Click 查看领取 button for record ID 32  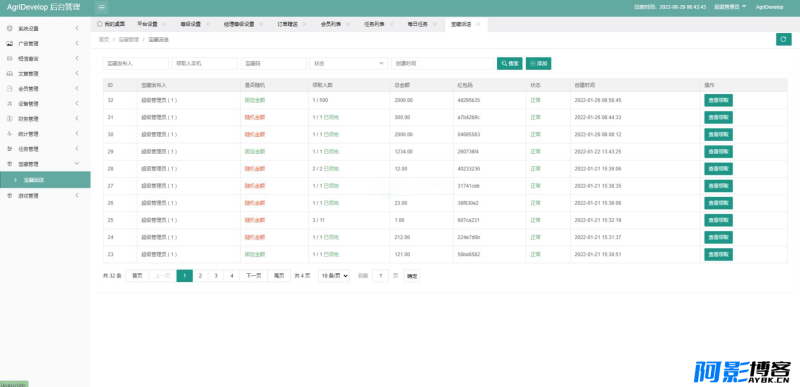[x=718, y=100]
